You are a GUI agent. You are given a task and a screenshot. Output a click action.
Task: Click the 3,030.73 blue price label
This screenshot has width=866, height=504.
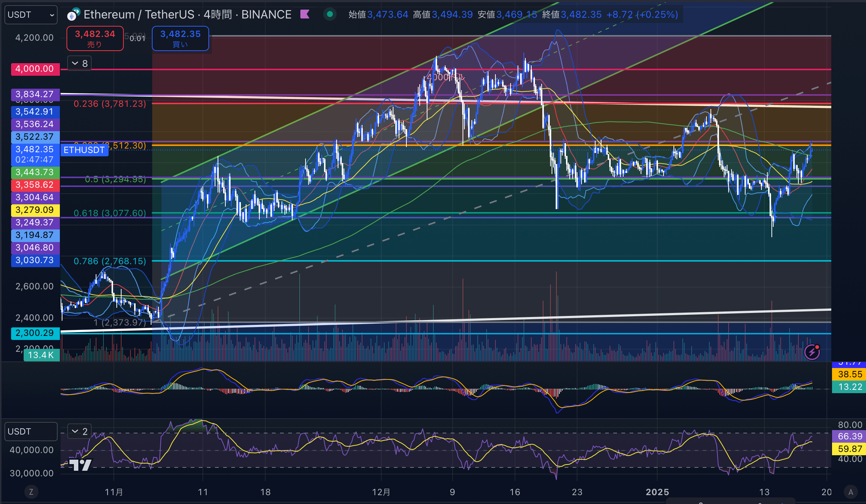click(35, 260)
